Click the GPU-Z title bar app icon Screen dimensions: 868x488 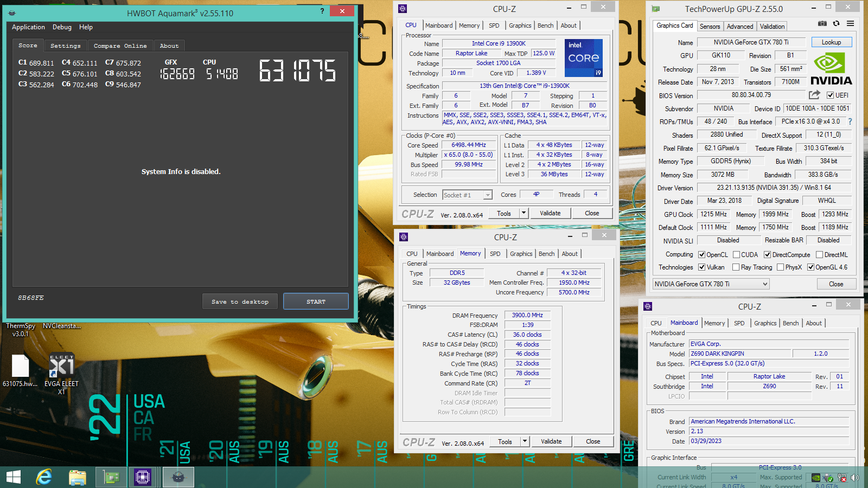[x=655, y=9]
